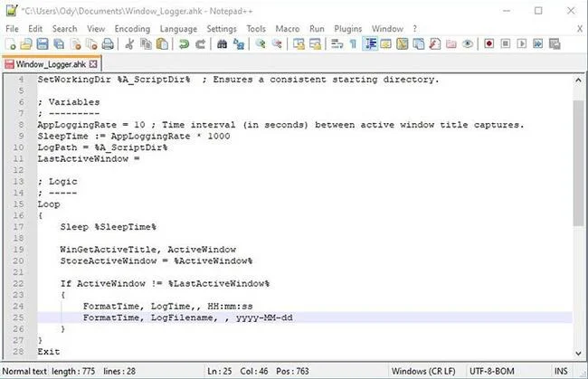This screenshot has height=379, width=588.
Task: Click the scrollbar up arrow
Action: [578, 80]
